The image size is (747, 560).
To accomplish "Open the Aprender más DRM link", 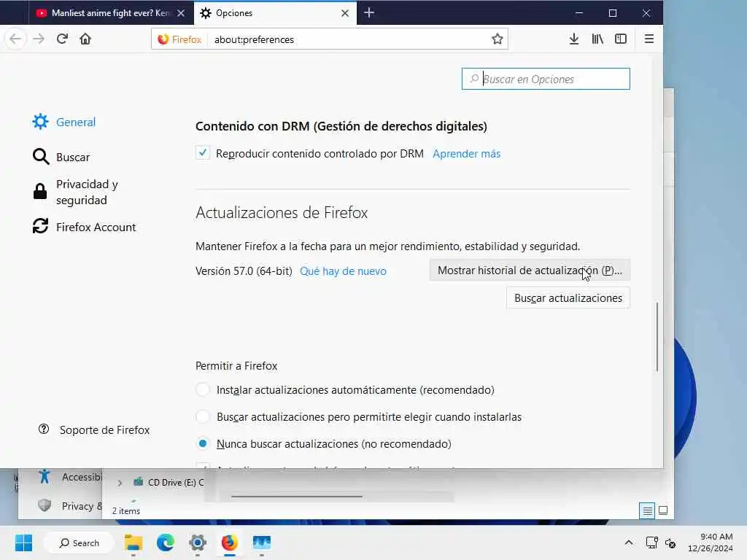I will [466, 154].
